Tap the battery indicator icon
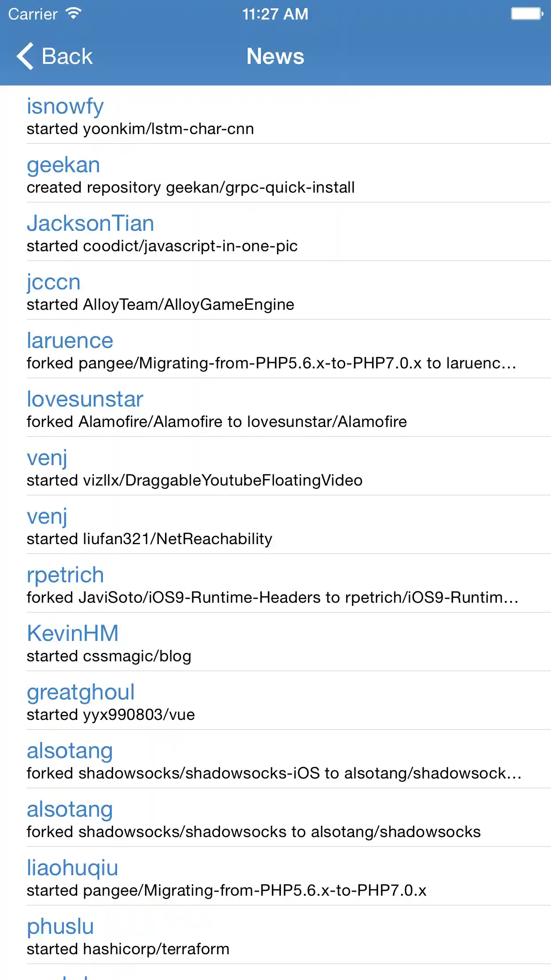The image size is (551, 980). pos(527,14)
